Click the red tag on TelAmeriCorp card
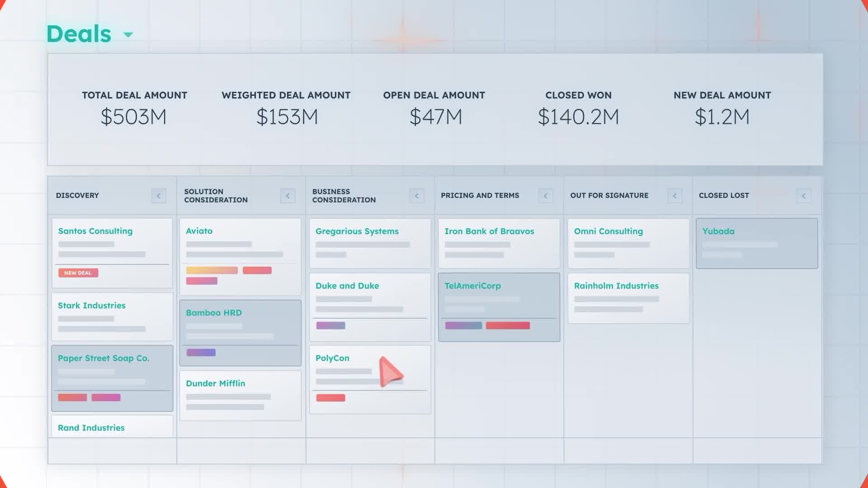Screen dimensions: 868x488 (508, 326)
